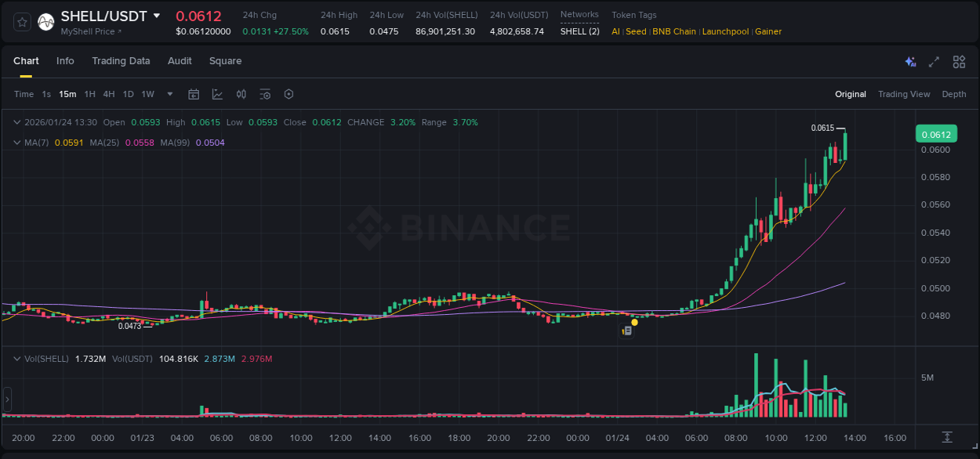Screen dimensions: 980x459
Task: Open the date range calendar icon
Action: 194,94
